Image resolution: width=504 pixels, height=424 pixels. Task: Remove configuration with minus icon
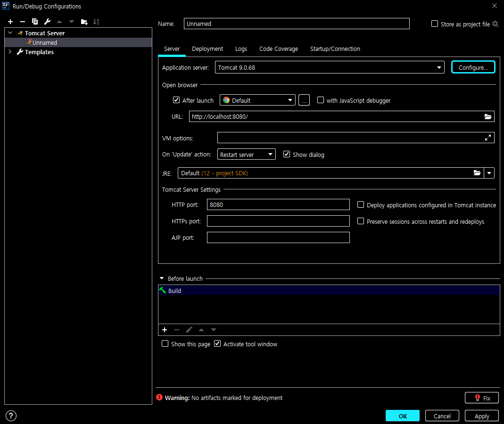(23, 22)
